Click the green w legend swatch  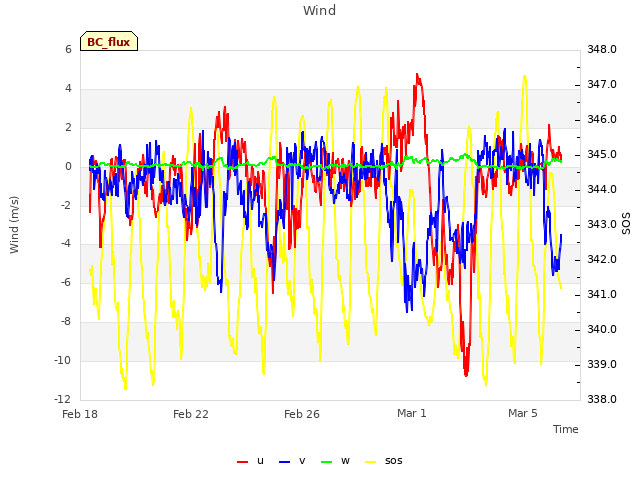(327, 462)
